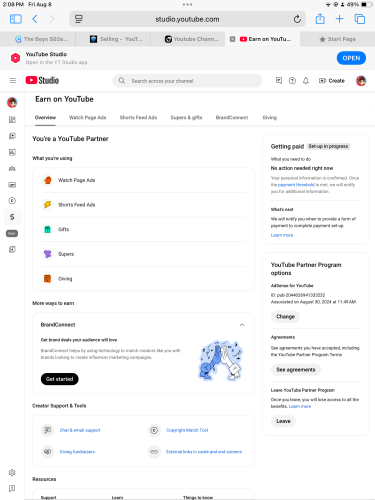Open the Supers row
Screen dimensions: 375x500
tap(143, 254)
